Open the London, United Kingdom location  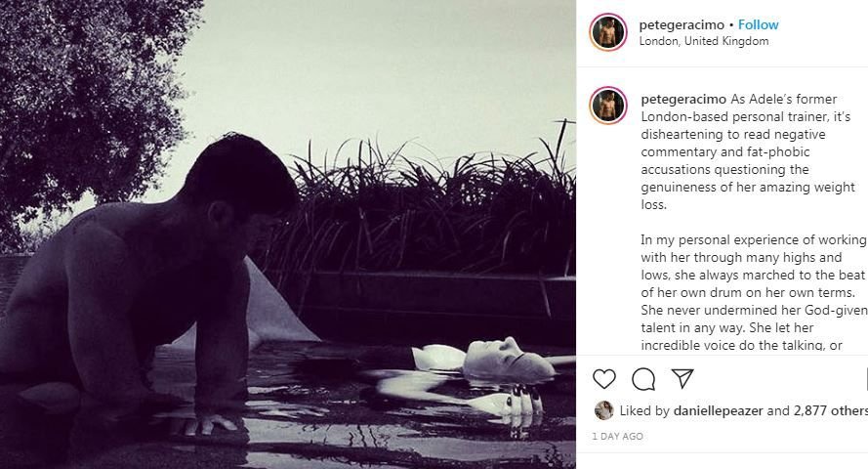click(703, 41)
